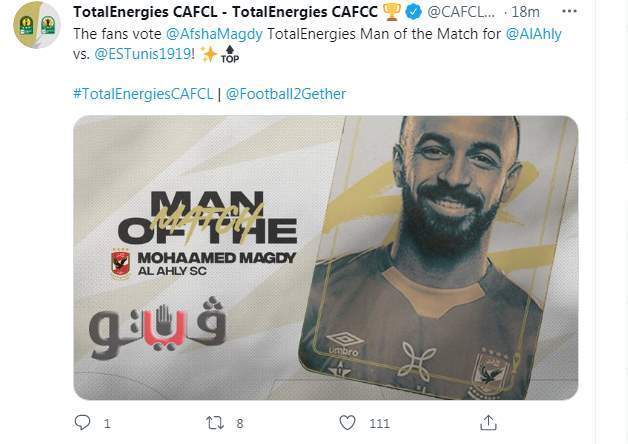Like the tweet with the heart icon
Image resolution: width=628 pixels, height=444 pixels.
click(347, 423)
